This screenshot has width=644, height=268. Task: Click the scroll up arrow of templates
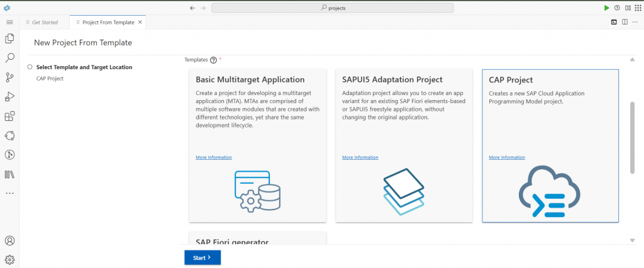click(633, 60)
